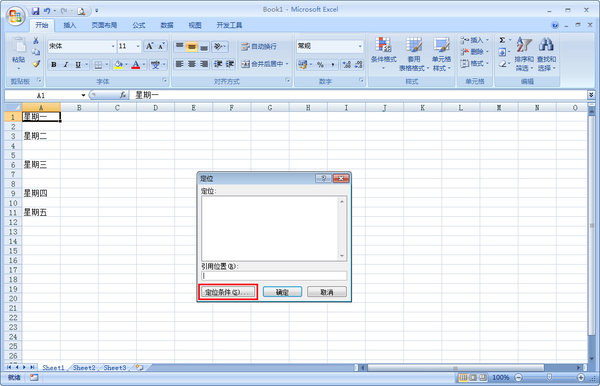Open Format as Table gallery

[414, 54]
